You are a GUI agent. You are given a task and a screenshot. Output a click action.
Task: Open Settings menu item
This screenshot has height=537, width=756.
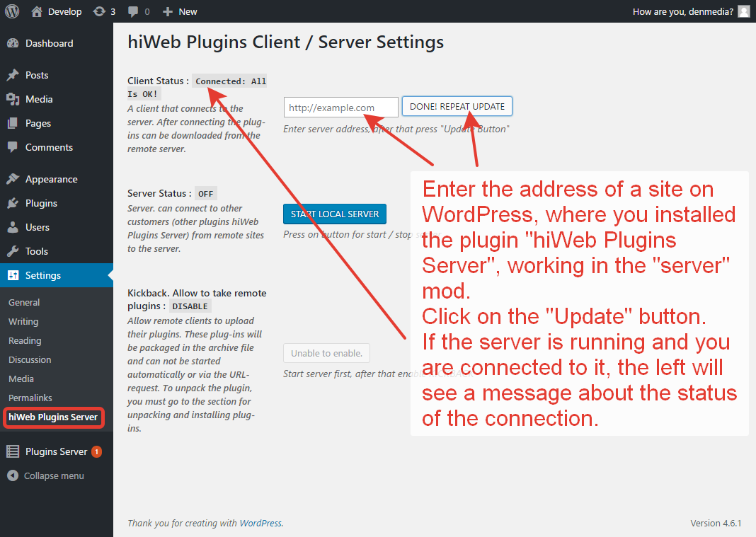coord(57,276)
